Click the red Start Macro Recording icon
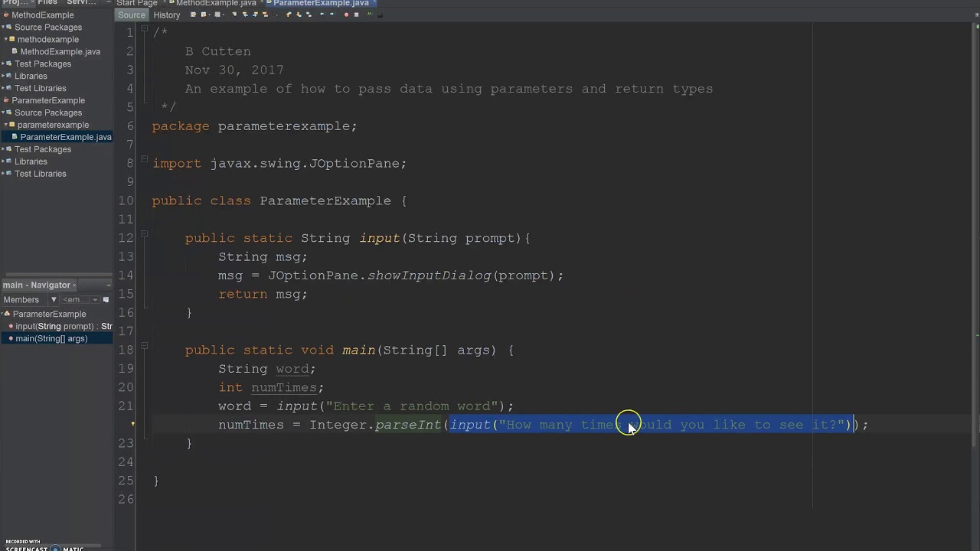This screenshot has width=980, height=551. pyautogui.click(x=346, y=15)
